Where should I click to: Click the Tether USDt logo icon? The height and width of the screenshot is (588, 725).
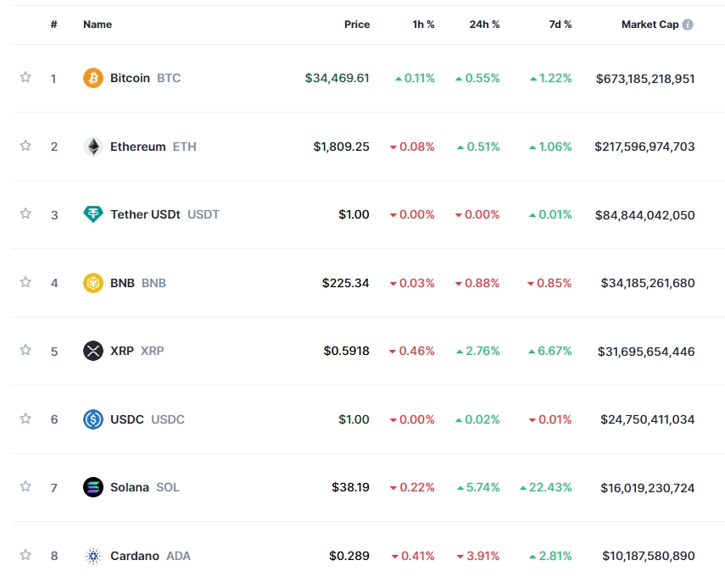coord(93,214)
